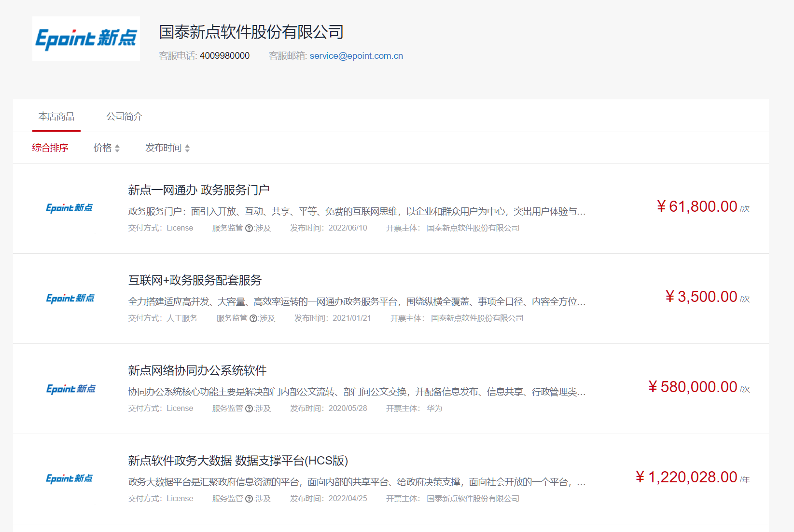The height and width of the screenshot is (532, 794).
Task: Click thumbnail logo of 互联网+政务服务配套服务
Action: [x=70, y=298]
